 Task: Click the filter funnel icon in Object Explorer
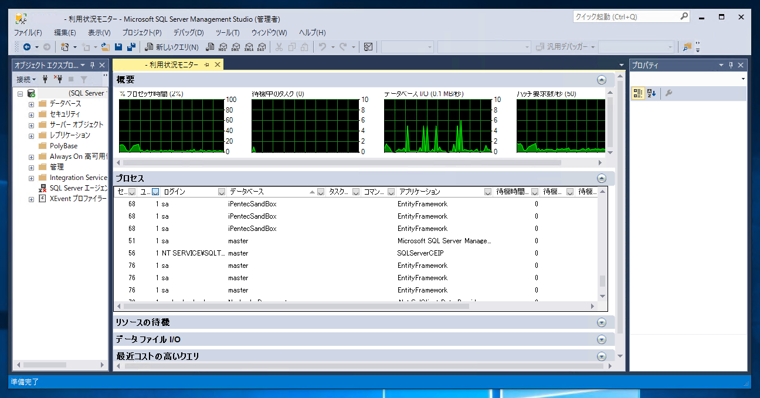[x=84, y=79]
